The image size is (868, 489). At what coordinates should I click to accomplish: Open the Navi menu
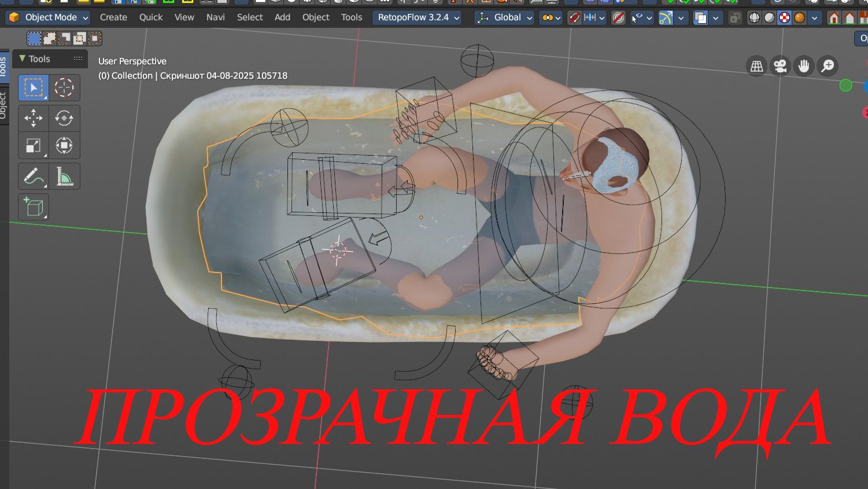[x=216, y=17]
